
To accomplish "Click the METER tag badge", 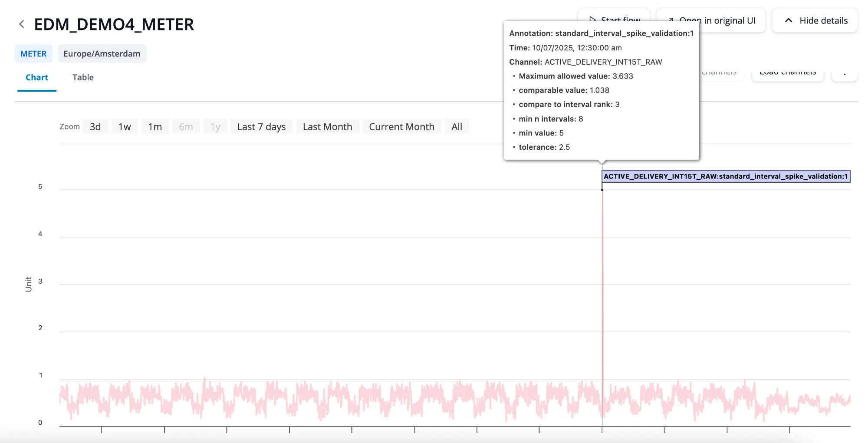I will coord(33,54).
